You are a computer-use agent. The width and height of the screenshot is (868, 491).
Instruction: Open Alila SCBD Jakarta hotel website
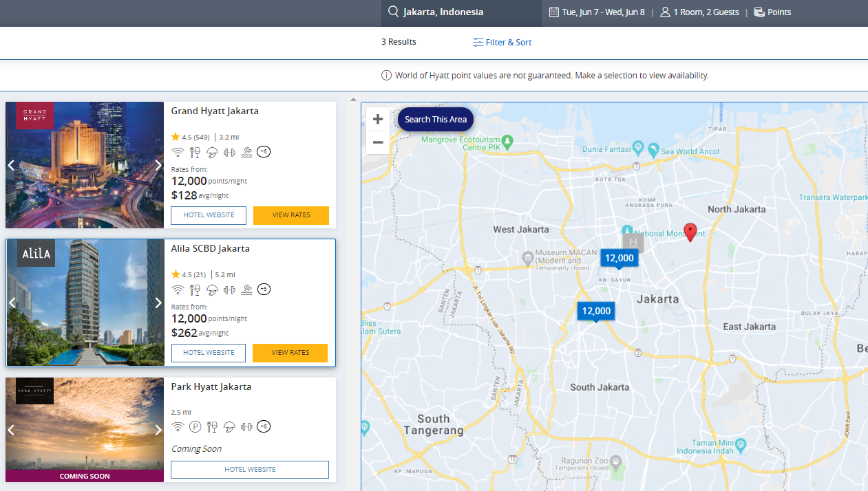tap(209, 353)
